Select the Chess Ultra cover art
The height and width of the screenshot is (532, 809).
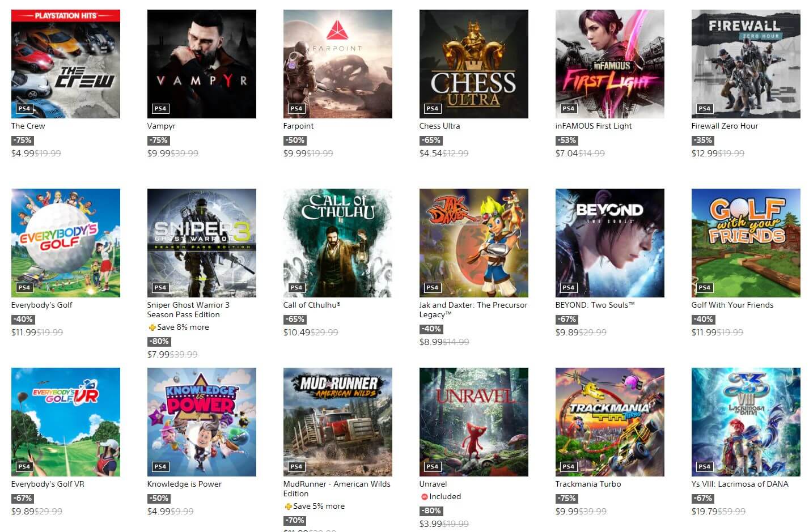[474, 64]
